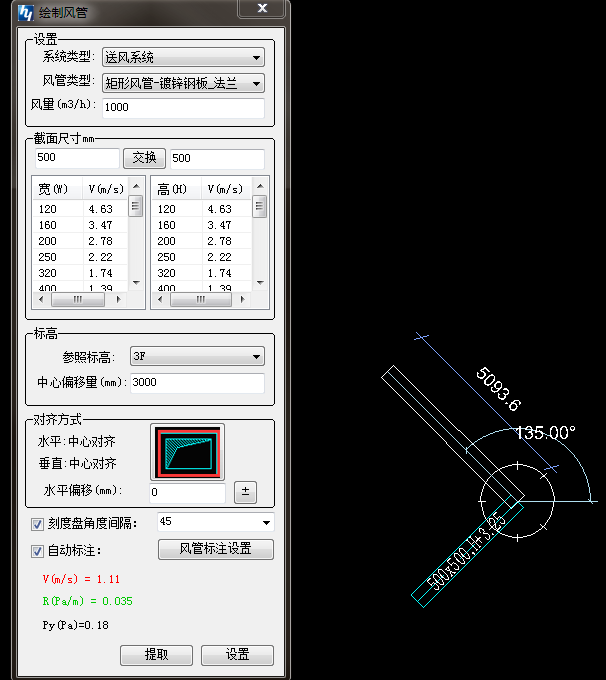Select width 120 row in 宽(W) list
This screenshot has width=606, height=680.
80,209
